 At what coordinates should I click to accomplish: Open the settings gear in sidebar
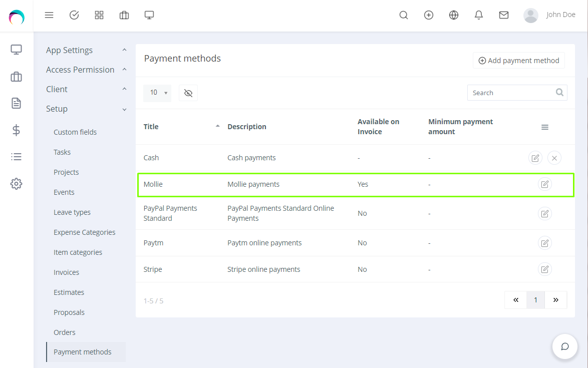click(x=17, y=184)
